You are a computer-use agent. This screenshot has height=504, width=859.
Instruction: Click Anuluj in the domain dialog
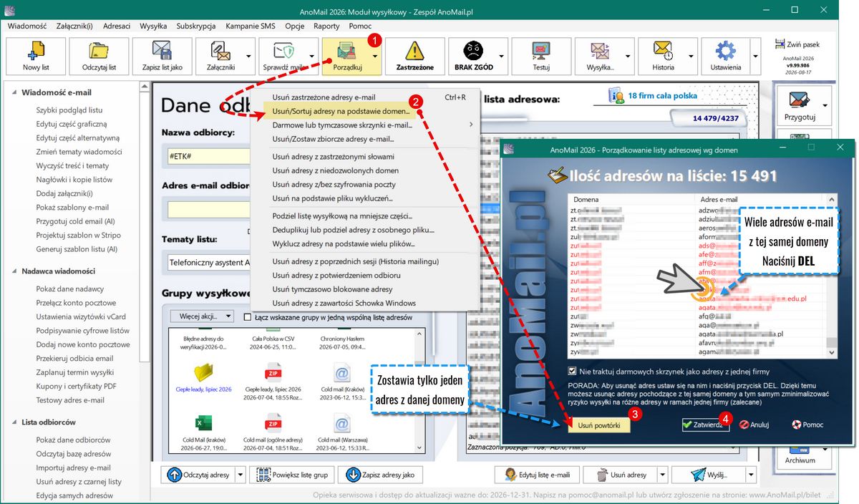pyautogui.click(x=754, y=425)
